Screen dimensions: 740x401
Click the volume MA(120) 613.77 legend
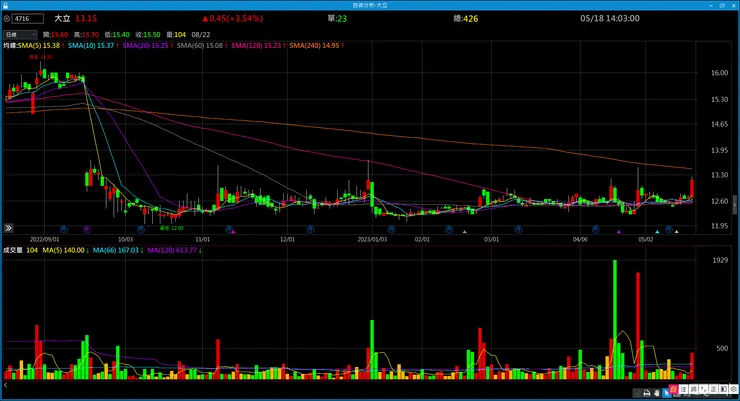(x=174, y=251)
